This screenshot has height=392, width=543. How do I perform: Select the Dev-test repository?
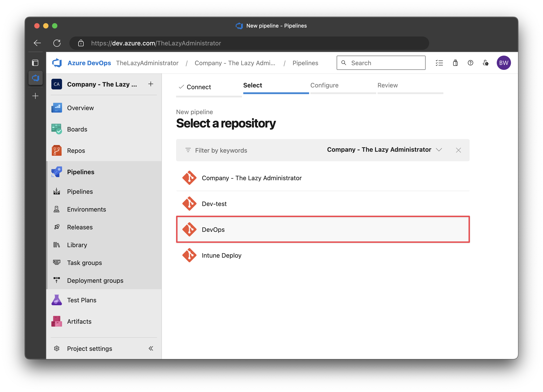click(x=323, y=204)
